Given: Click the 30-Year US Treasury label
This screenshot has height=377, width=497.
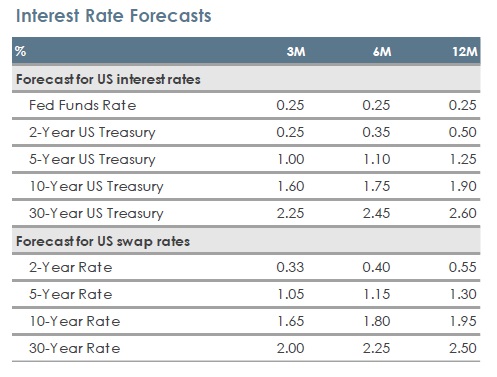Looking at the screenshot, I should 96,213.
